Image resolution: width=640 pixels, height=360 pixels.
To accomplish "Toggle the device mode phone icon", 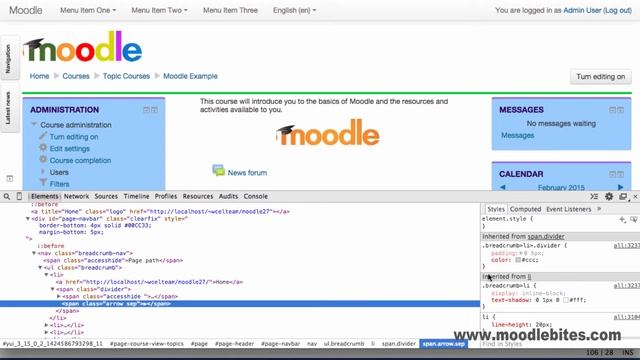I will pos(19,196).
